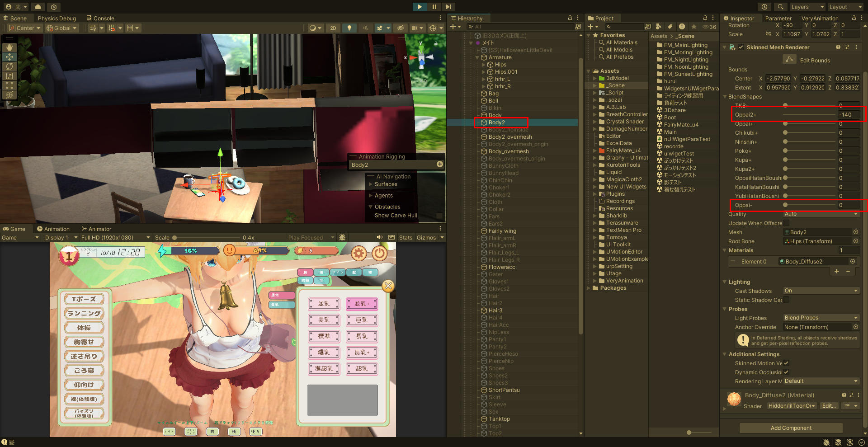This screenshot has width=868, height=447.
Task: Select the Rect tool in Scene
Action: 9,85
